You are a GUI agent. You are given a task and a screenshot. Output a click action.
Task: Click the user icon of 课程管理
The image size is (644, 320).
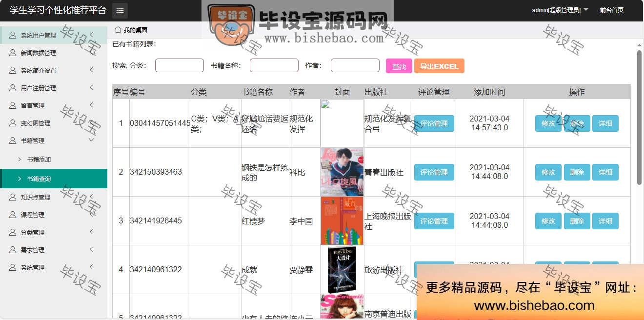(x=13, y=215)
